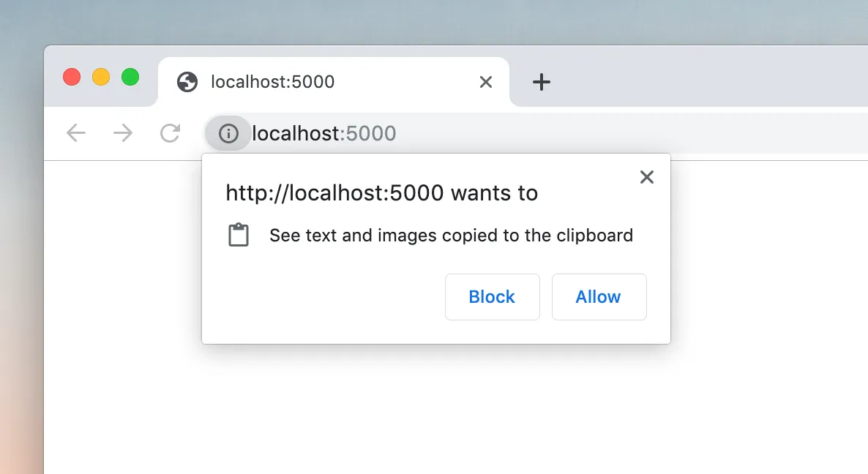The width and height of the screenshot is (868, 474).
Task: Click the yellow minimize window control
Action: pyautogui.click(x=100, y=76)
